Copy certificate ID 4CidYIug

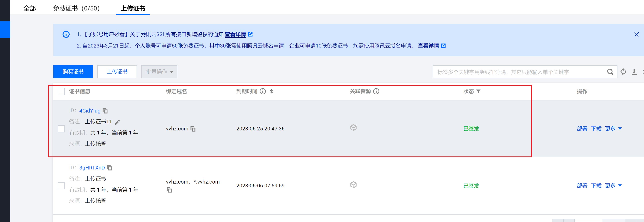coord(105,111)
